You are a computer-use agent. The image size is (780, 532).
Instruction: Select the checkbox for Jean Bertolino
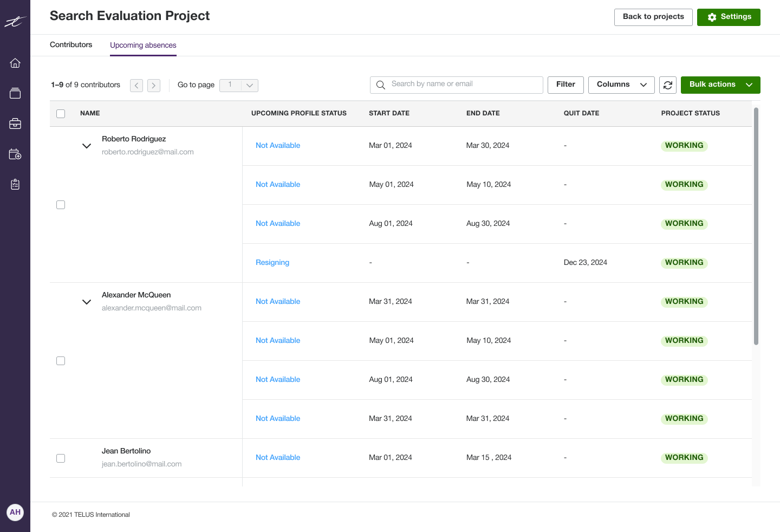(61, 458)
